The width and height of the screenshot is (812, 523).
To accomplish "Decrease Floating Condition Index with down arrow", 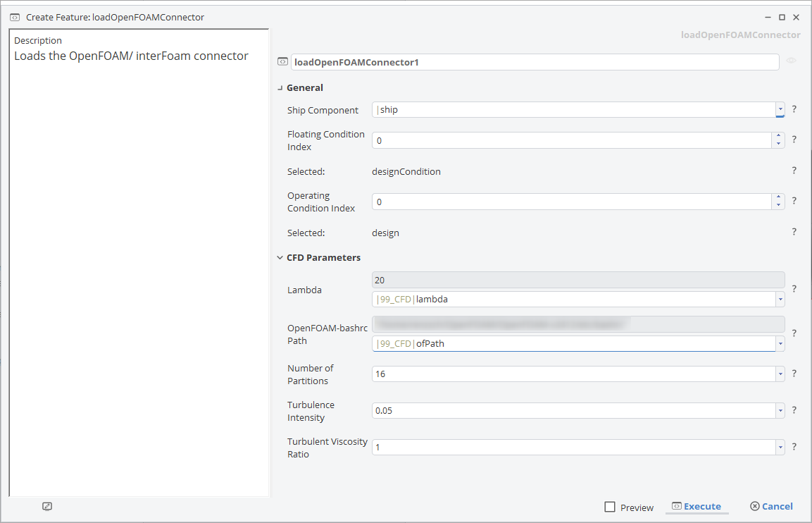I will click(x=778, y=144).
